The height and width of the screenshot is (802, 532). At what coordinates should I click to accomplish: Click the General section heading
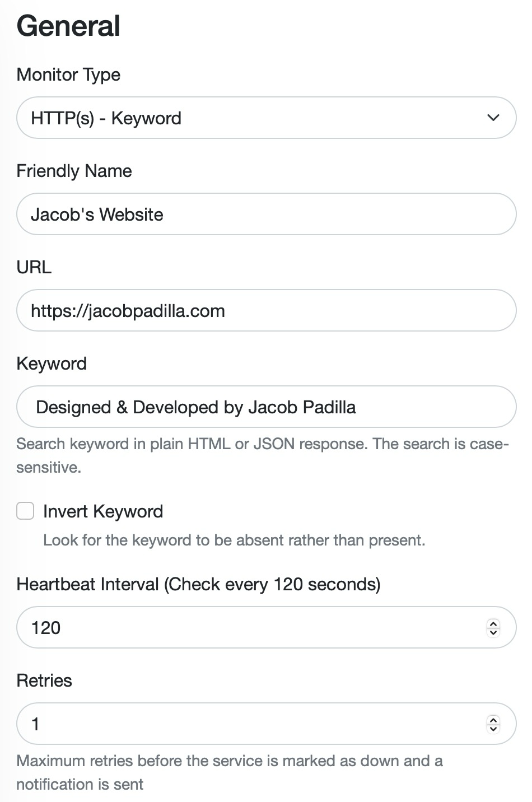(x=68, y=26)
